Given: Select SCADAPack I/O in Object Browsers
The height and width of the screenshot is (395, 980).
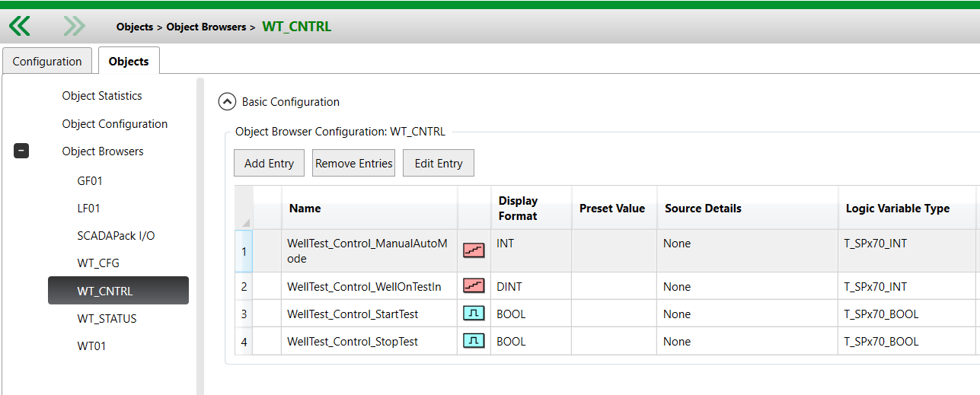Looking at the screenshot, I should [x=116, y=236].
